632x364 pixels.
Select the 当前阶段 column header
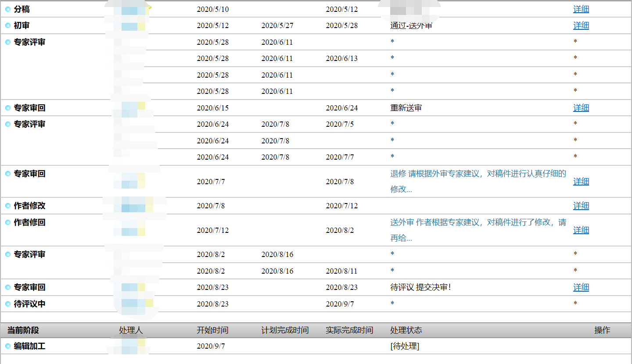click(x=23, y=330)
